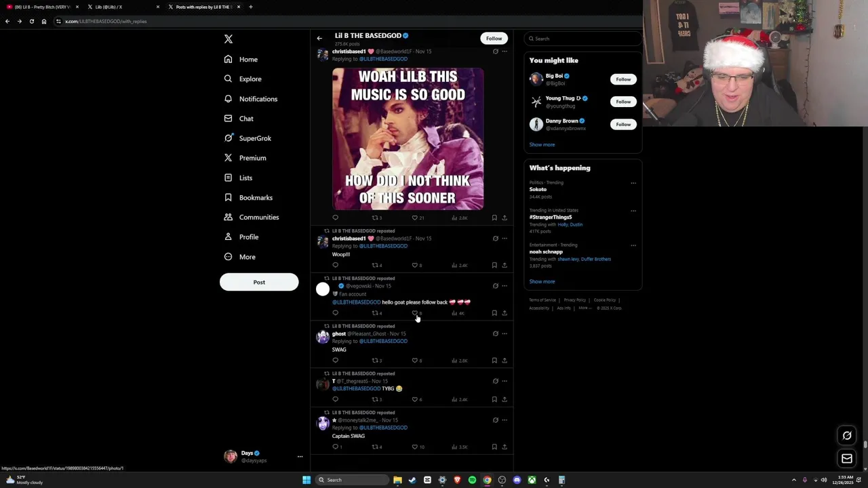
Task: Open #StrangerThings5 trending topic
Action: 551,217
